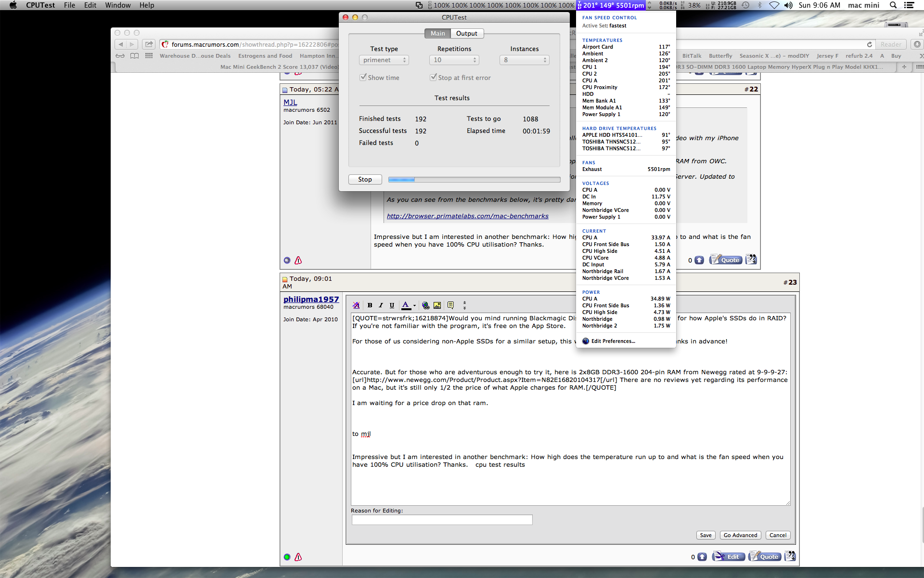The height and width of the screenshot is (578, 924).
Task: Reload the page in Safari
Action: [869, 44]
